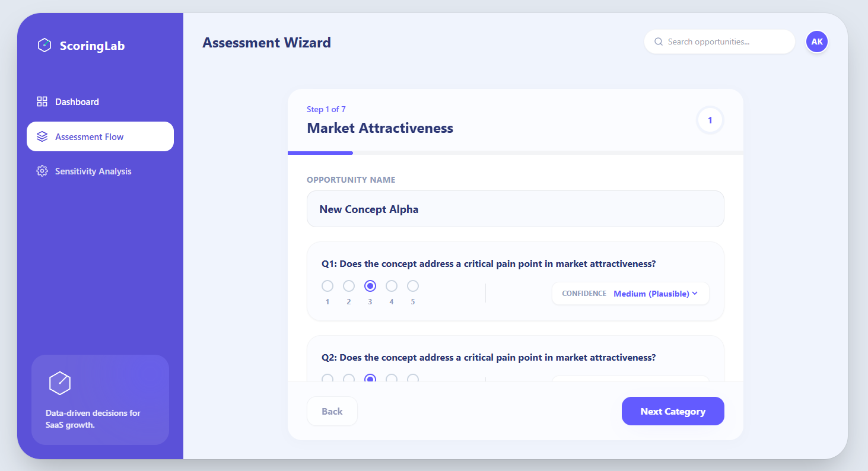Click the search magnifier icon
This screenshot has height=471, width=868.
pos(658,42)
